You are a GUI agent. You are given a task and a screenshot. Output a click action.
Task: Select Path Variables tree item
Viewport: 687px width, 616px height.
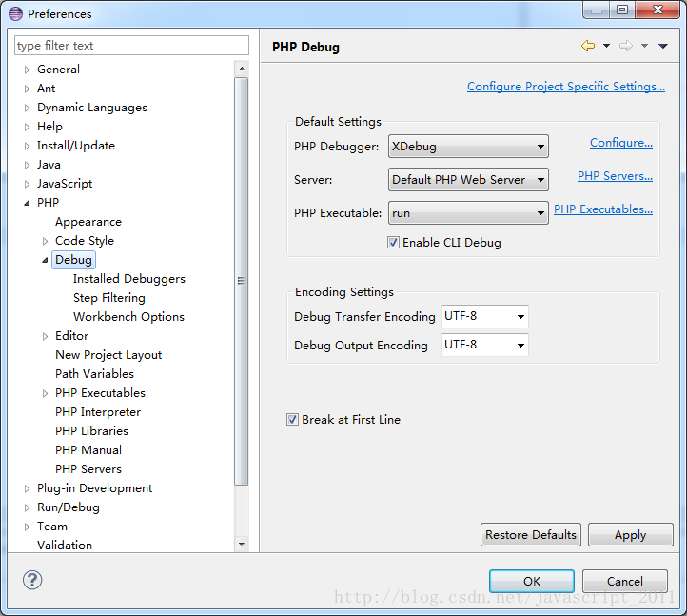pyautogui.click(x=94, y=374)
